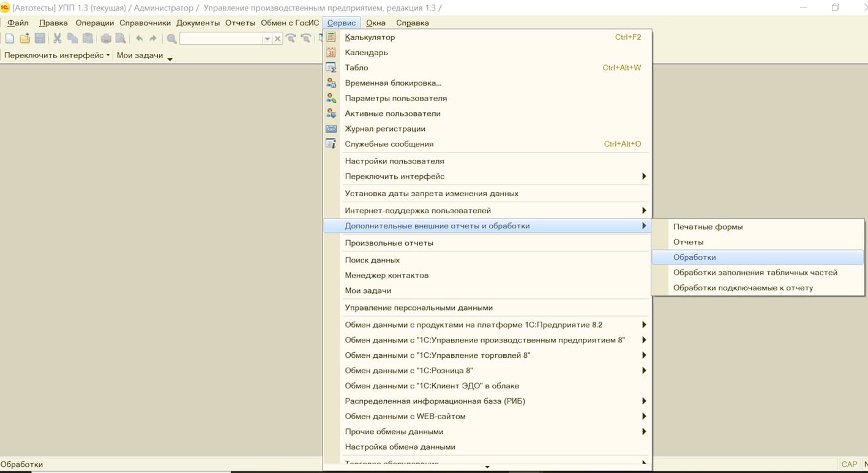Choose Обмен данными с 1С:Клиент ЭДО в облаке
The image size is (868, 473).
(x=487, y=386)
